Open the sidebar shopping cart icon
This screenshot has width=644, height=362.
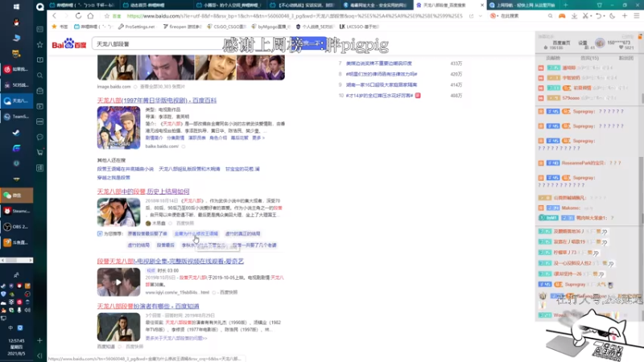click(39, 152)
